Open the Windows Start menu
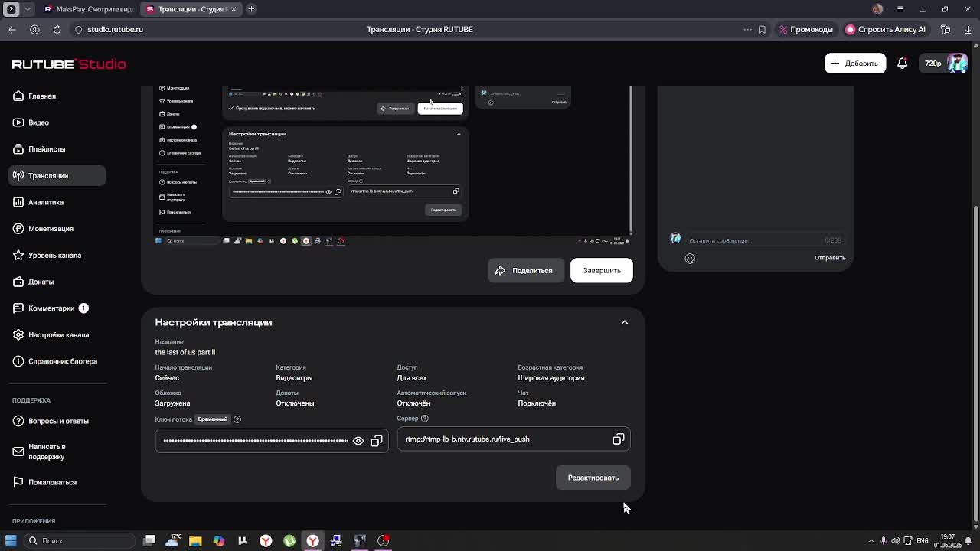Image resolution: width=980 pixels, height=551 pixels. click(11, 540)
